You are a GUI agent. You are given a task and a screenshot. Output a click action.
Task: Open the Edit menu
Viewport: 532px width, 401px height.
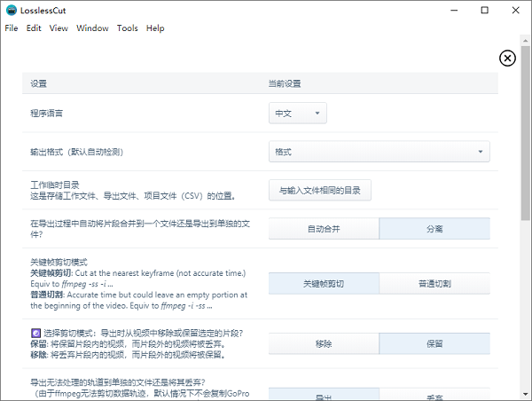pos(34,28)
